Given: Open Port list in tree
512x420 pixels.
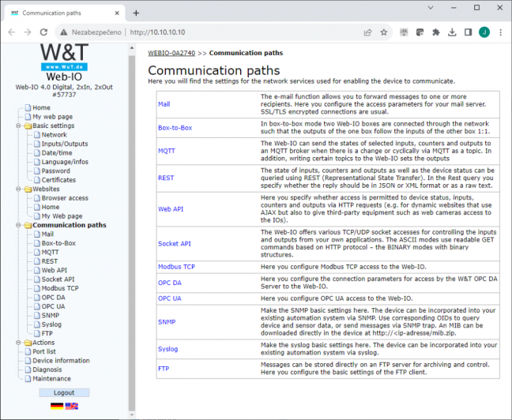Looking at the screenshot, I should pos(44,351).
